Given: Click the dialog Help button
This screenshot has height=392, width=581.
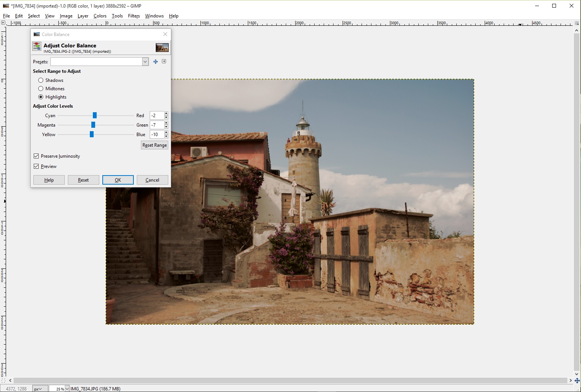Looking at the screenshot, I should (49, 180).
